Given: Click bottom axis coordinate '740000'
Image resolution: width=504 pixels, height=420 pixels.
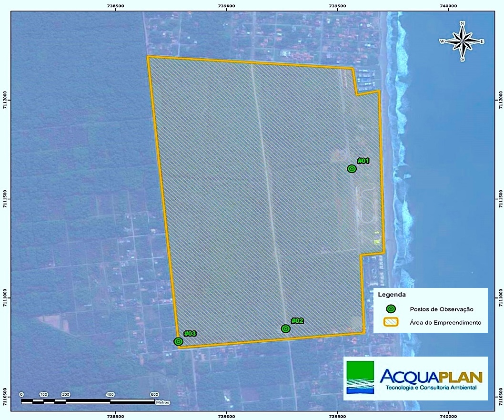Looking at the screenshot, I should 448,417.
